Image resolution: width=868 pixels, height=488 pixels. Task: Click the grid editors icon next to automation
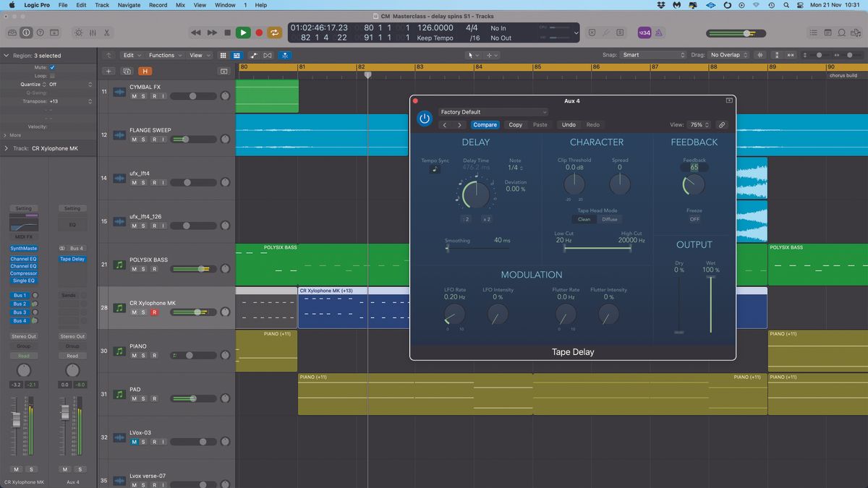click(223, 55)
